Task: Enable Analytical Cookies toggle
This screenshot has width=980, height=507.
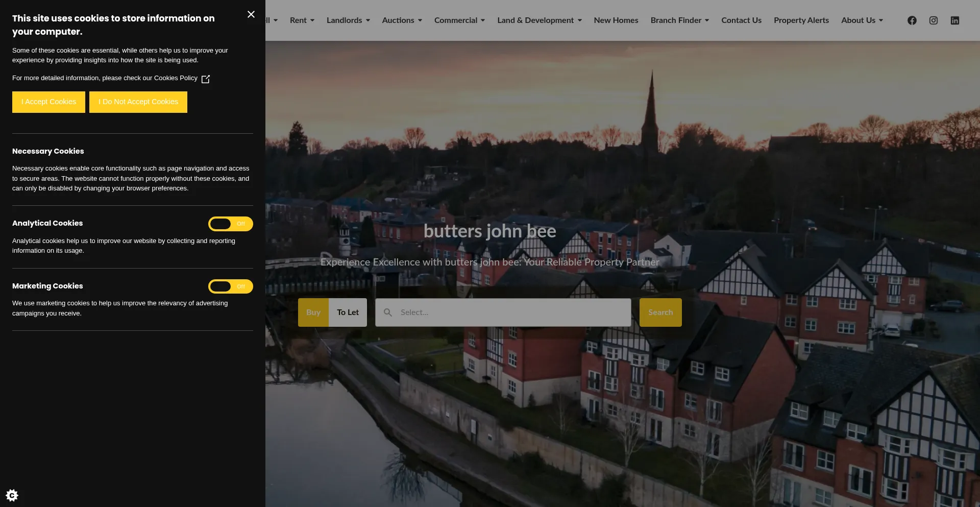Action: [x=230, y=224]
